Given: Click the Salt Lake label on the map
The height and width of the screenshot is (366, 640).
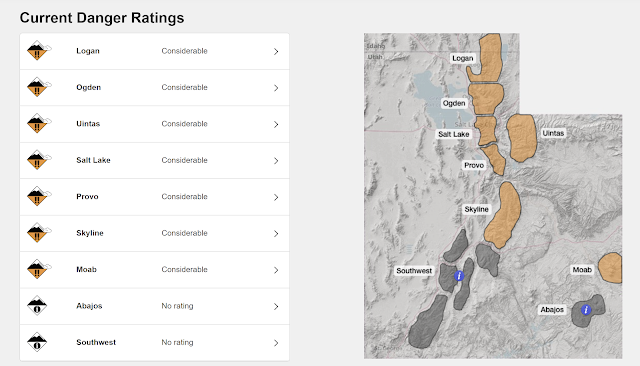Looking at the screenshot, I should click(x=453, y=134).
